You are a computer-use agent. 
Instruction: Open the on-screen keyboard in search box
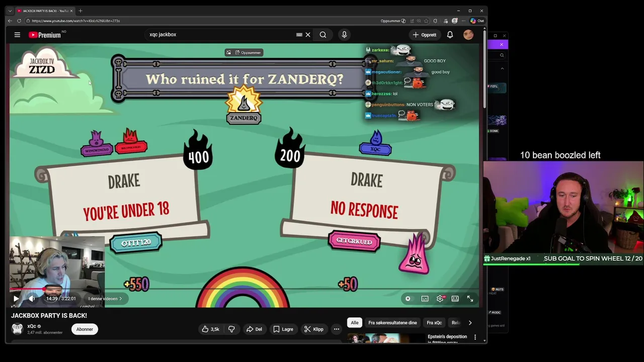tap(299, 35)
